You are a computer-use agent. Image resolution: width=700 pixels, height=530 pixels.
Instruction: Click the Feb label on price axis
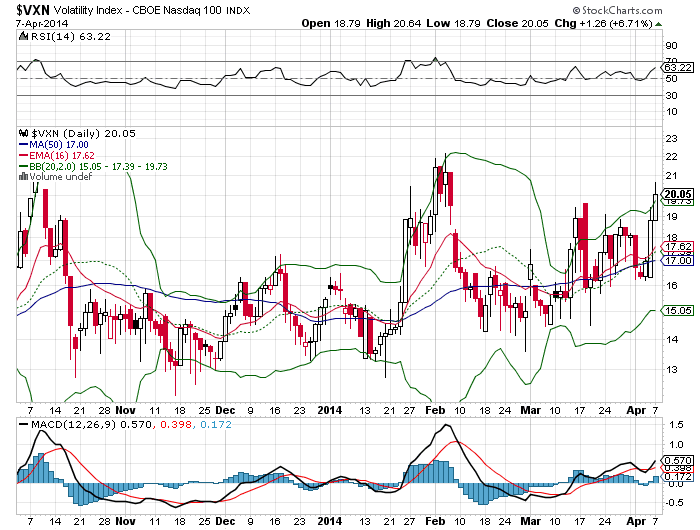click(x=435, y=410)
